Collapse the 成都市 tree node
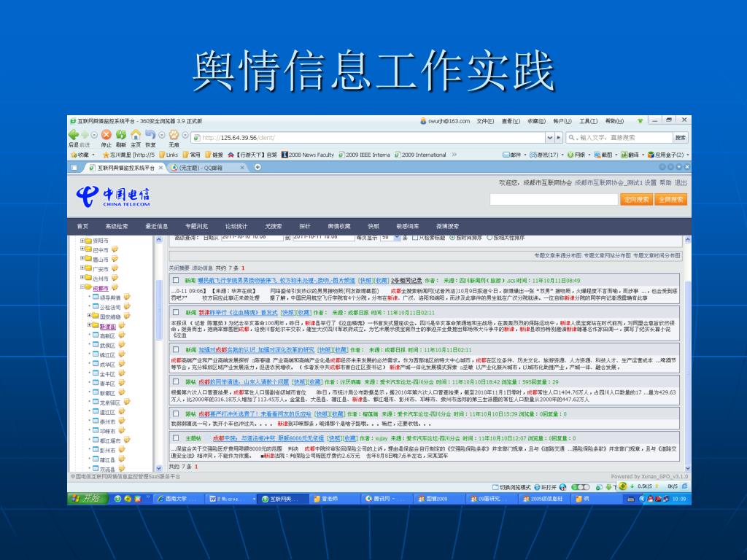The height and width of the screenshot is (560, 747). click(82, 287)
